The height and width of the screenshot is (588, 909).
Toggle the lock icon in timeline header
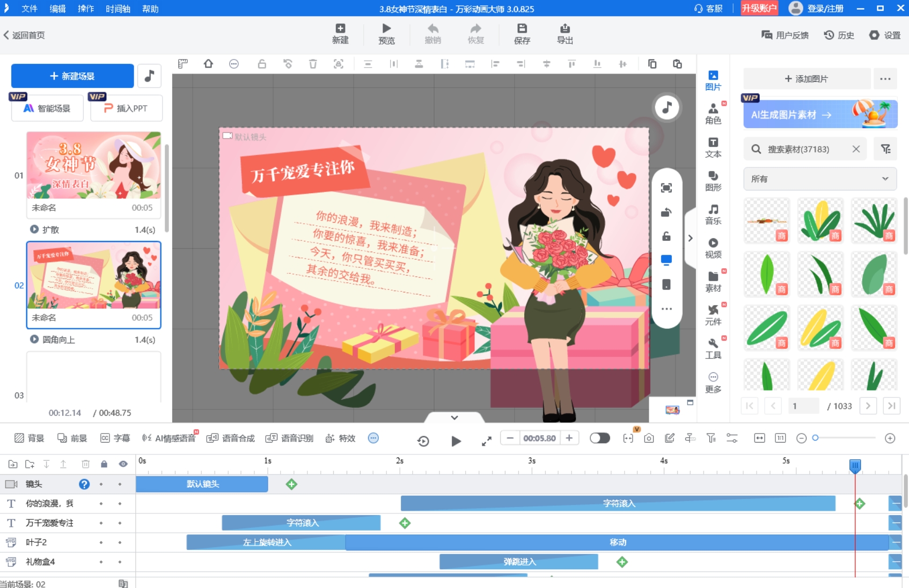tap(104, 464)
